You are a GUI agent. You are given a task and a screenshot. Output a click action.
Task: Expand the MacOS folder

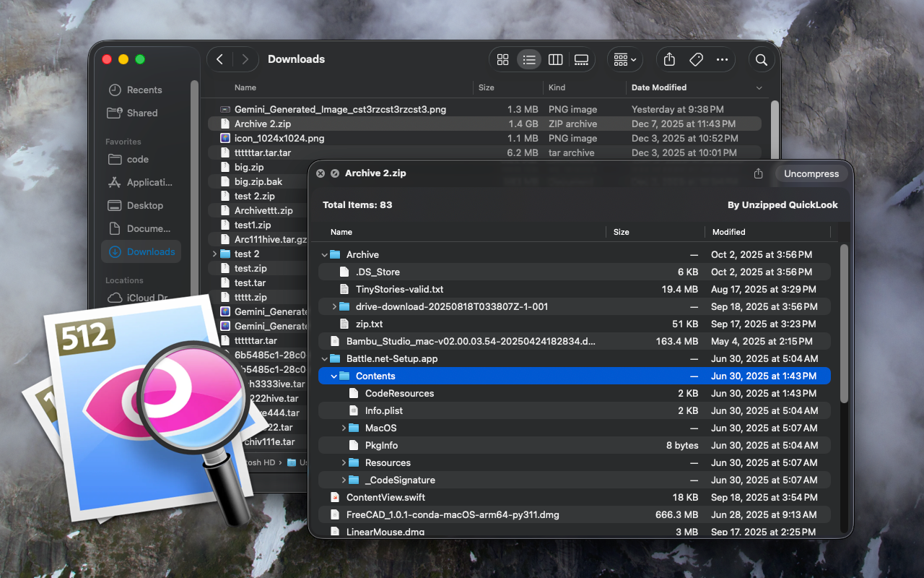tap(344, 428)
